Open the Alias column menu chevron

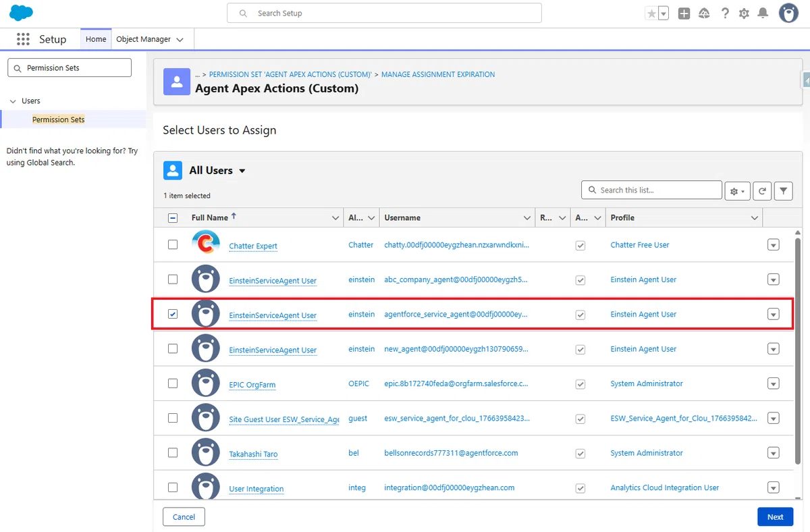tap(371, 218)
